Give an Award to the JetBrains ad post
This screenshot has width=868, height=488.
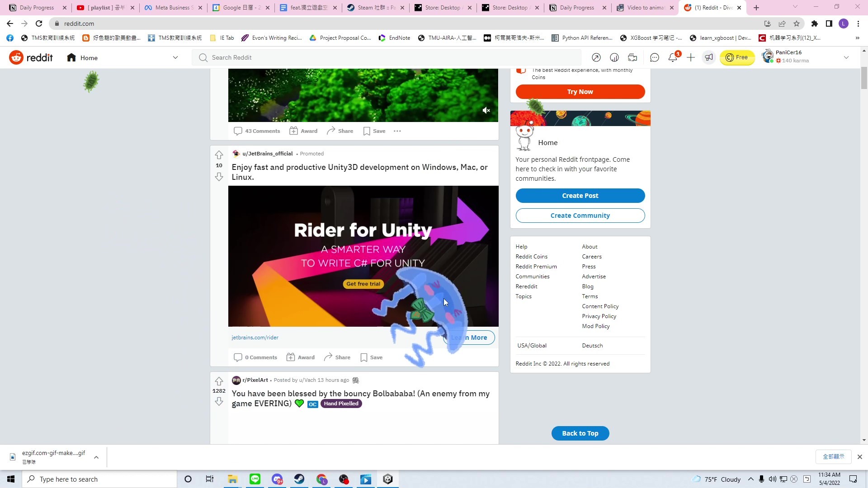coord(300,357)
